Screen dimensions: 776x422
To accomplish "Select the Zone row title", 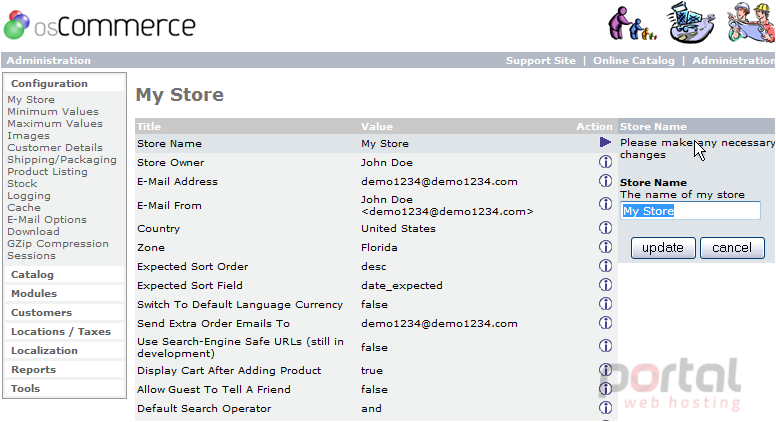I will 150,247.
